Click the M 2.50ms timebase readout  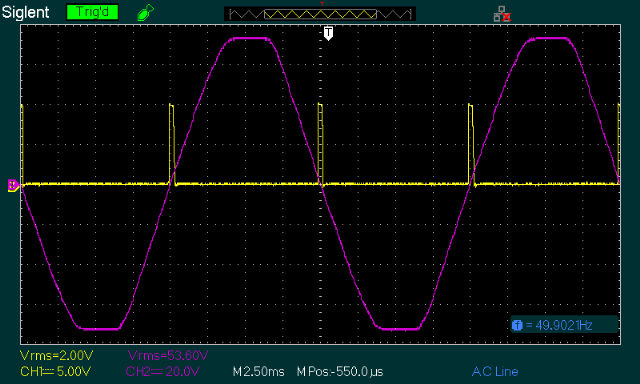[x=258, y=371]
